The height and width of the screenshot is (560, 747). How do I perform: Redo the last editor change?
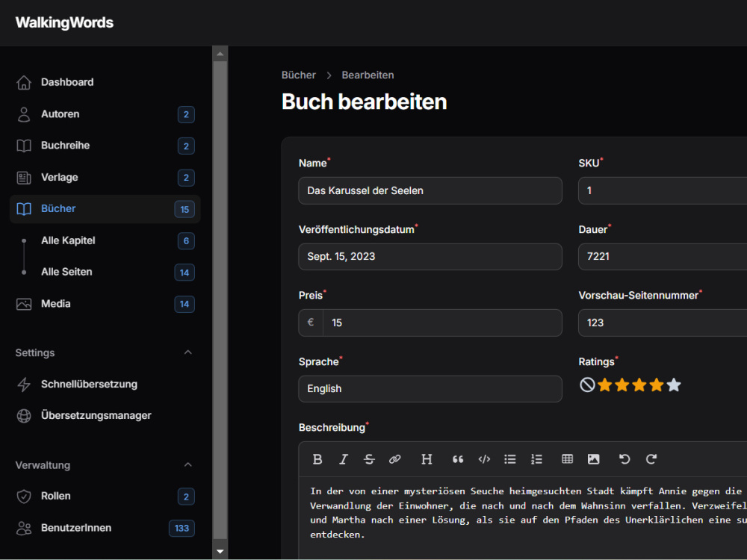651,459
